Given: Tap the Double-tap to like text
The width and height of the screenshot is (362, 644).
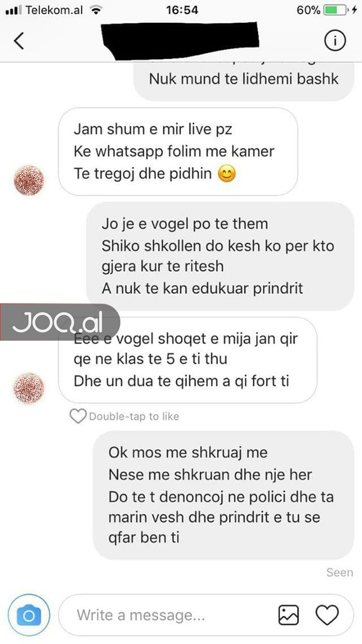Looking at the screenshot, I should point(134,417).
